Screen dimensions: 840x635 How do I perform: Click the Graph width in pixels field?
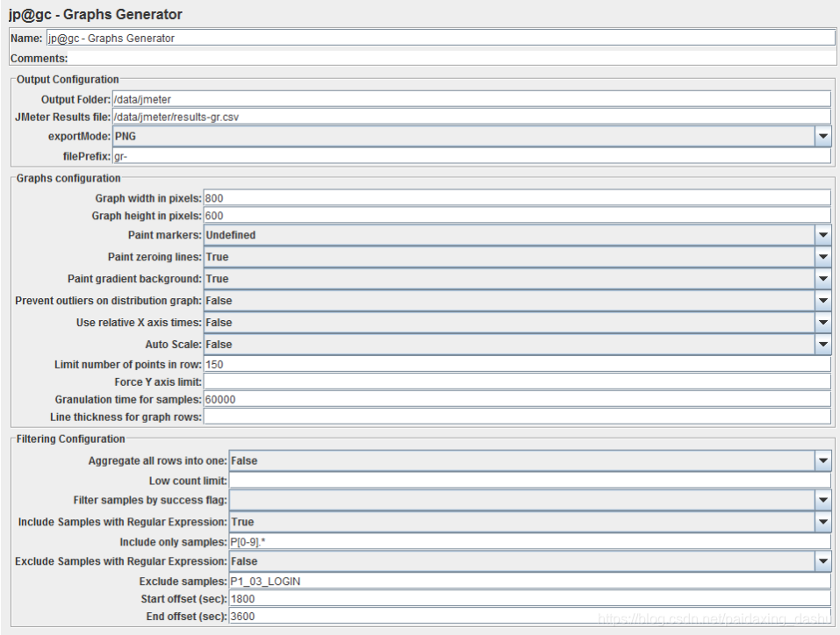517,198
